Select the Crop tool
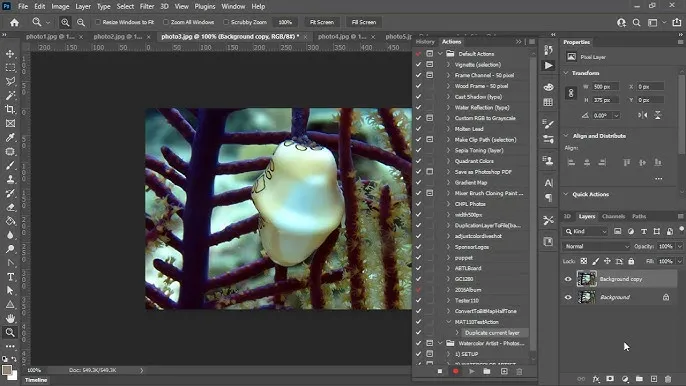This screenshot has height=386, width=686. pos(10,109)
